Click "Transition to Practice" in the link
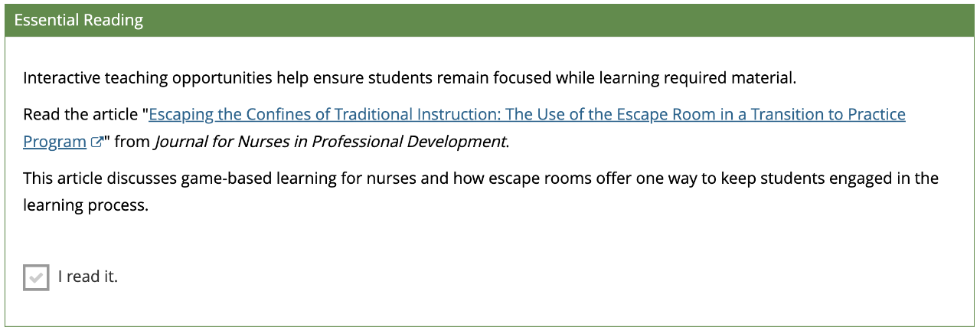The image size is (980, 334). point(828,115)
